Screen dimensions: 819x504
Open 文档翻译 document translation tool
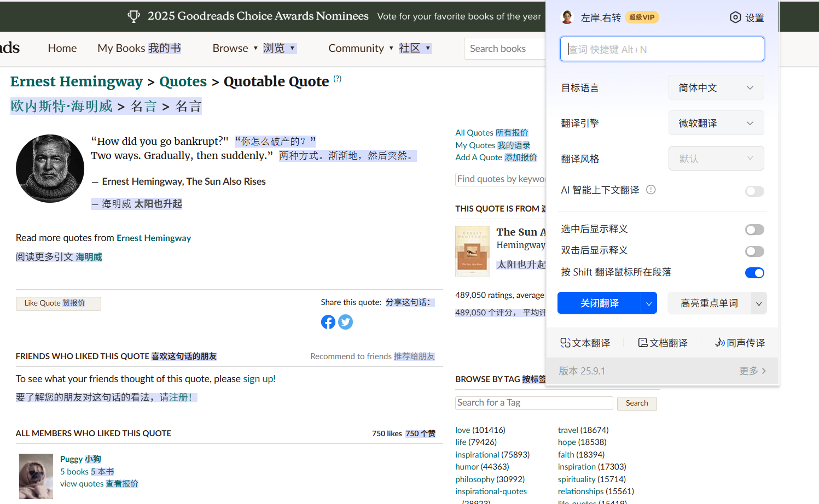point(663,343)
